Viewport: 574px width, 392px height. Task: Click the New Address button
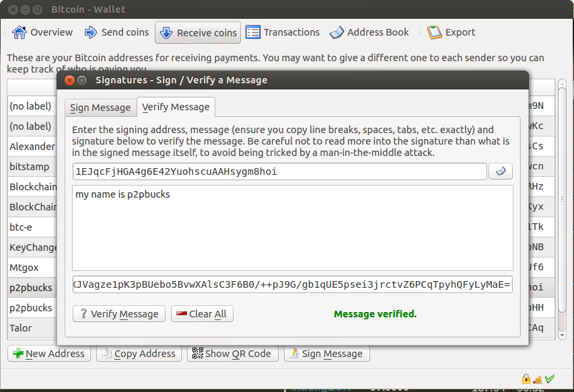pos(49,354)
